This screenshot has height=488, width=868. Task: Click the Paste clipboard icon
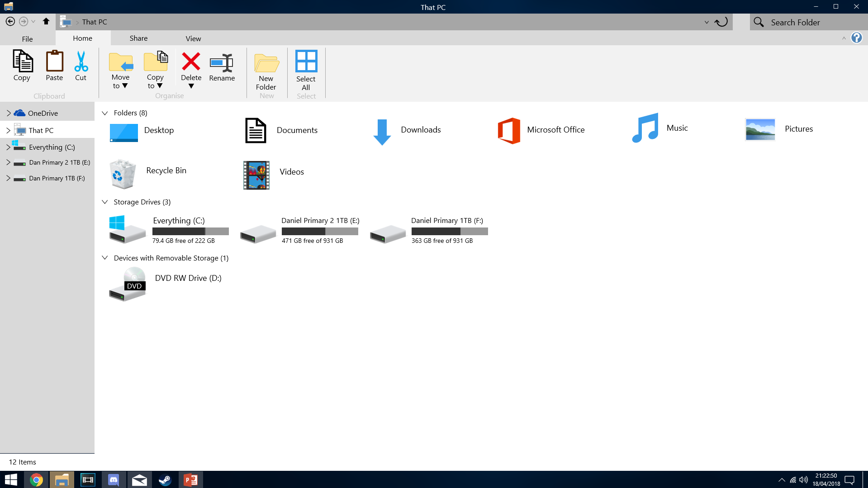(54, 61)
